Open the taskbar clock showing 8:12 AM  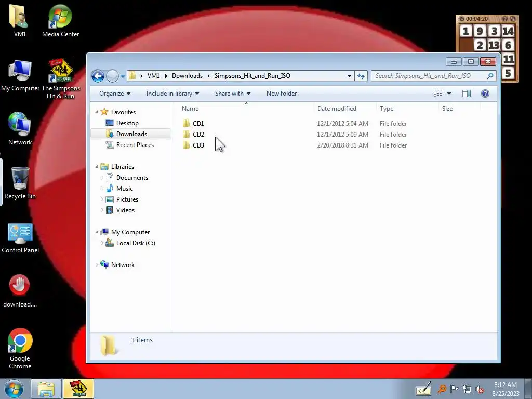click(x=506, y=389)
